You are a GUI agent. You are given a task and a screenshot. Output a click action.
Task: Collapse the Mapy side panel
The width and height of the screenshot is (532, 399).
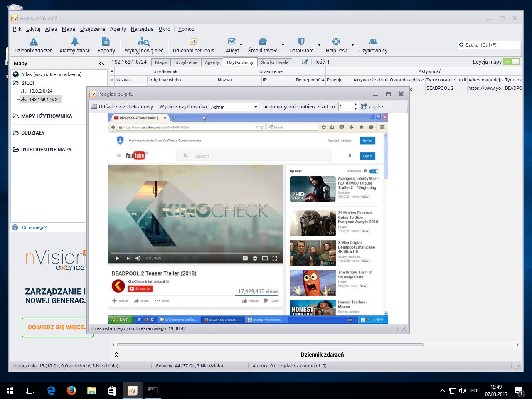pos(101,63)
